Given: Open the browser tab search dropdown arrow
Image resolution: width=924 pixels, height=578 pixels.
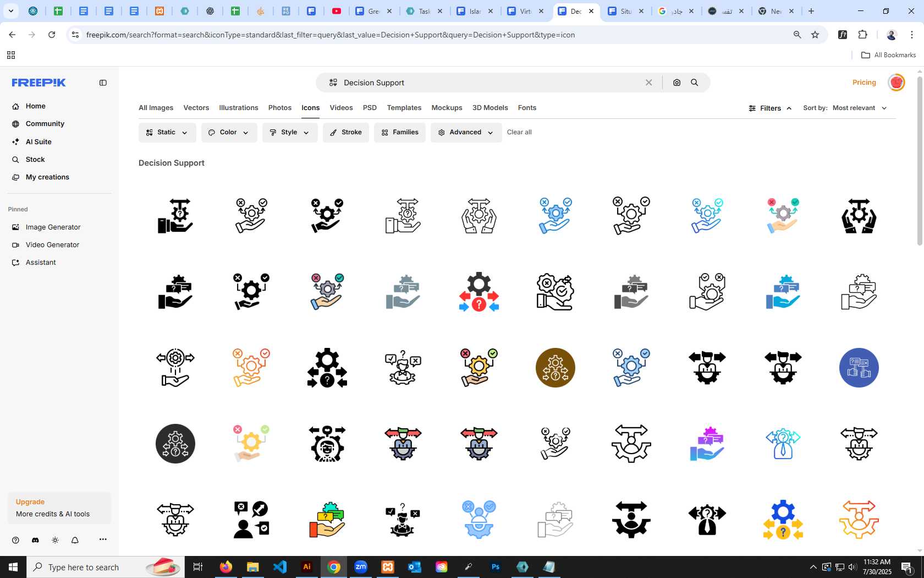Looking at the screenshot, I should click(11, 11).
